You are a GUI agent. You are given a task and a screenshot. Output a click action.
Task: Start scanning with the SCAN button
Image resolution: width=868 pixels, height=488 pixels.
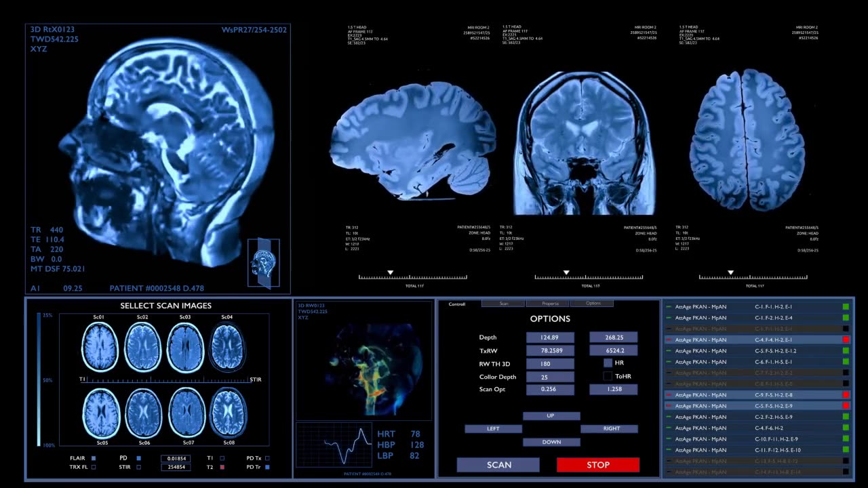(x=498, y=465)
